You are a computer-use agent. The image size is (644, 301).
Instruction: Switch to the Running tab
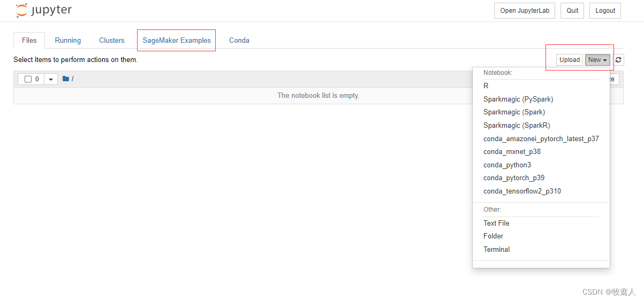(68, 40)
